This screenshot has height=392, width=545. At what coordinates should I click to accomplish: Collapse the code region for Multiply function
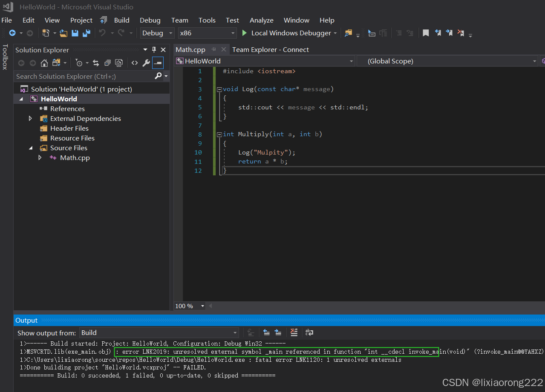[x=219, y=134]
